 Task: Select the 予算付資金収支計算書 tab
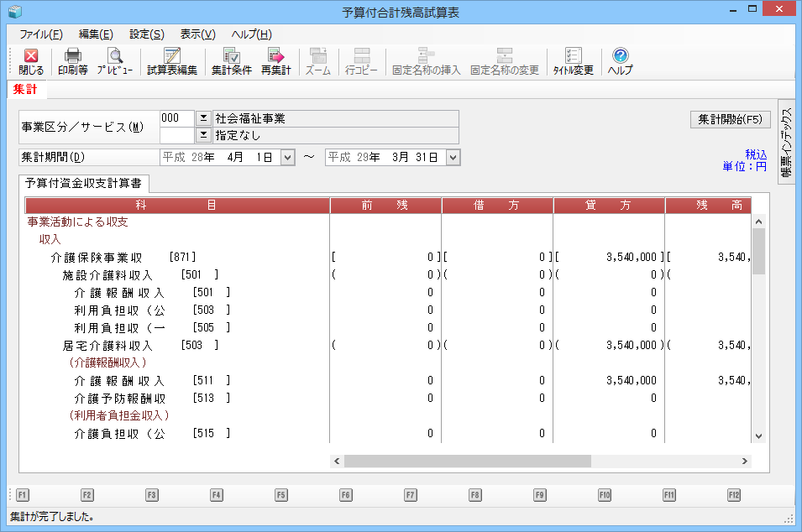(x=83, y=182)
